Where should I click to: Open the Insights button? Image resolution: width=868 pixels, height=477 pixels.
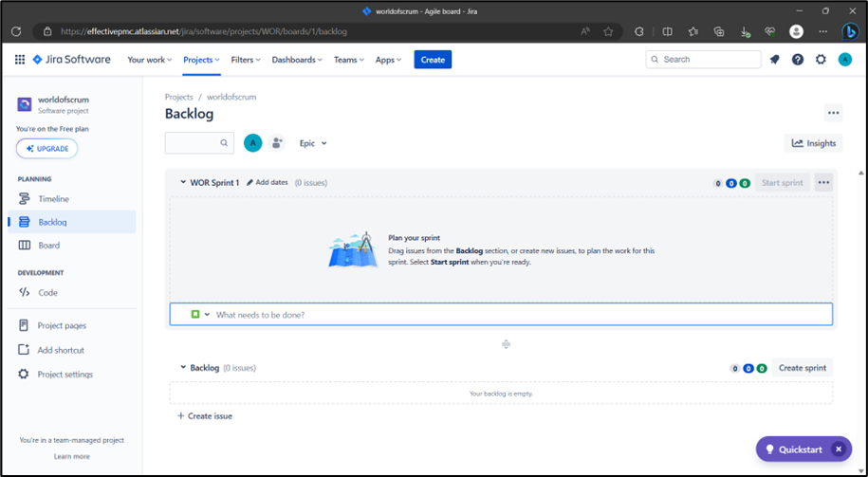[813, 143]
